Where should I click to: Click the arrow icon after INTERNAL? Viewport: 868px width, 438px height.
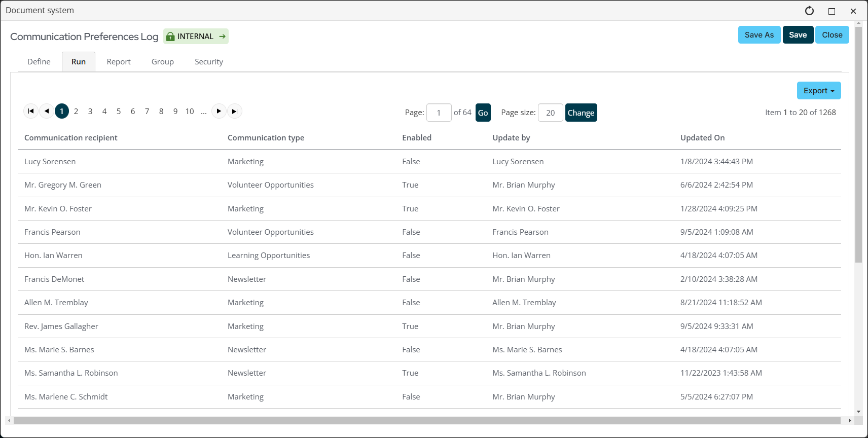[222, 36]
